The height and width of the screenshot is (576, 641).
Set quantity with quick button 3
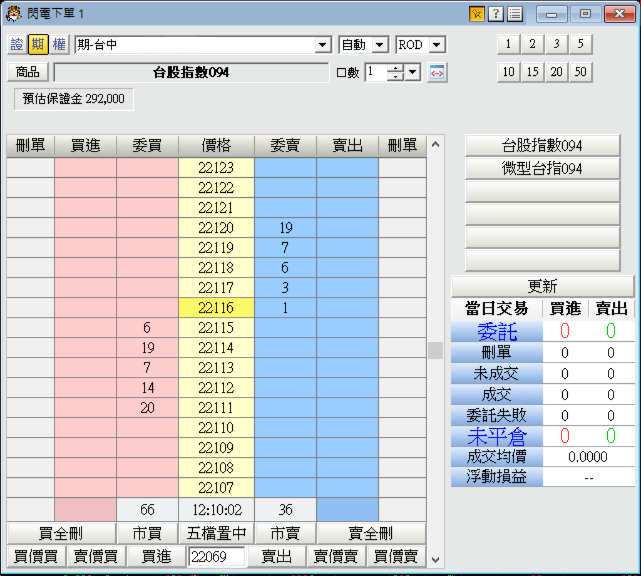556,44
